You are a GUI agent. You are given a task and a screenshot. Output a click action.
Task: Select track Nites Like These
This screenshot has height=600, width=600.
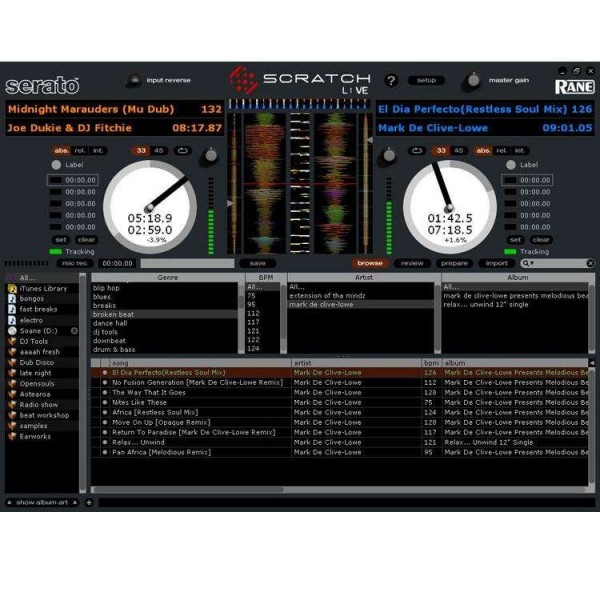coord(339,403)
